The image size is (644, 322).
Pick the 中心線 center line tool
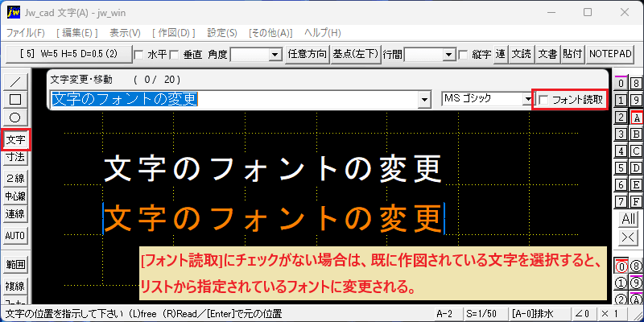pyautogui.click(x=15, y=196)
